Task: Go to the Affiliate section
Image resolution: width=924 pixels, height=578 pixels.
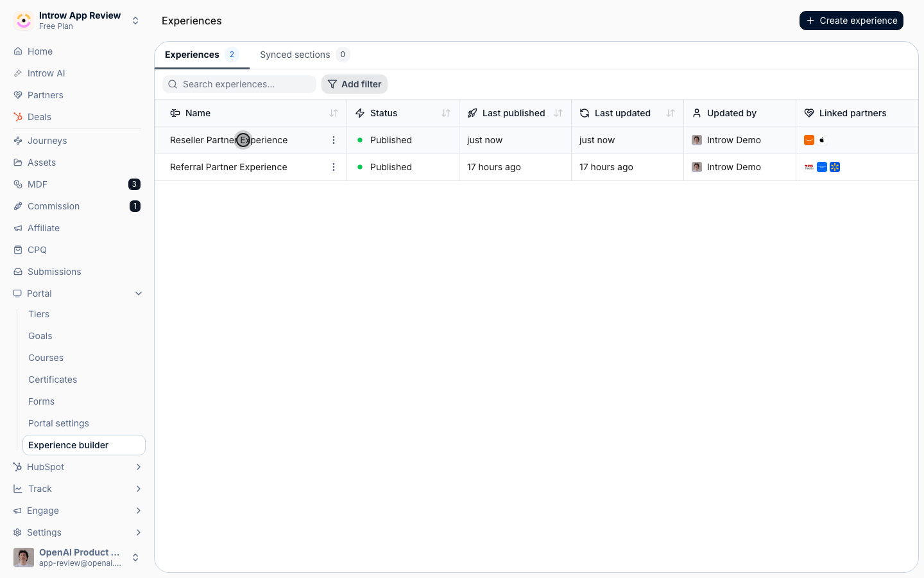Action: (77, 228)
